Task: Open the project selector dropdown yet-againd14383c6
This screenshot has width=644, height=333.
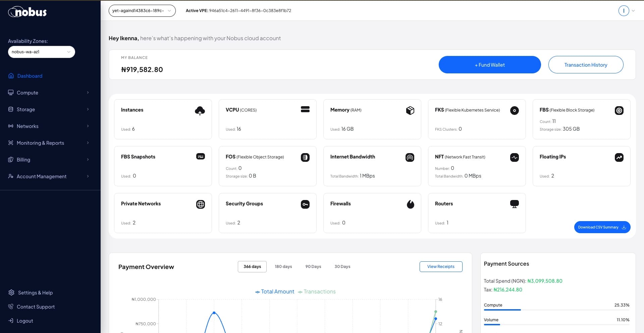Action: click(142, 11)
